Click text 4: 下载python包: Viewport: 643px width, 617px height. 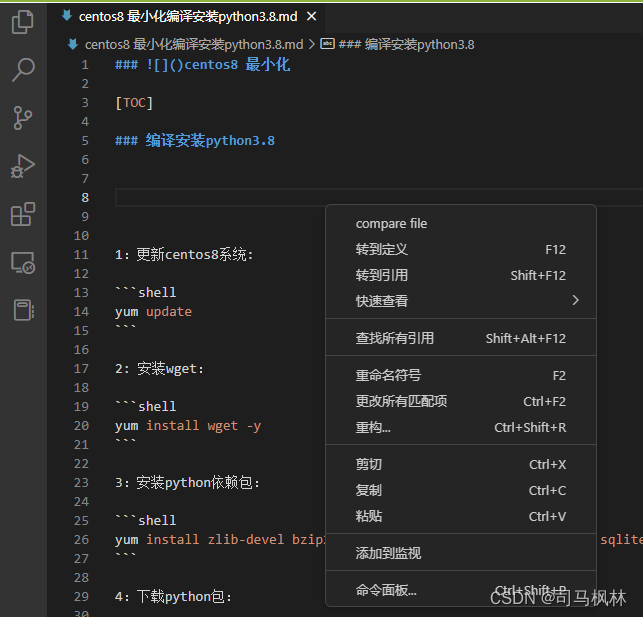pyautogui.click(x=173, y=597)
